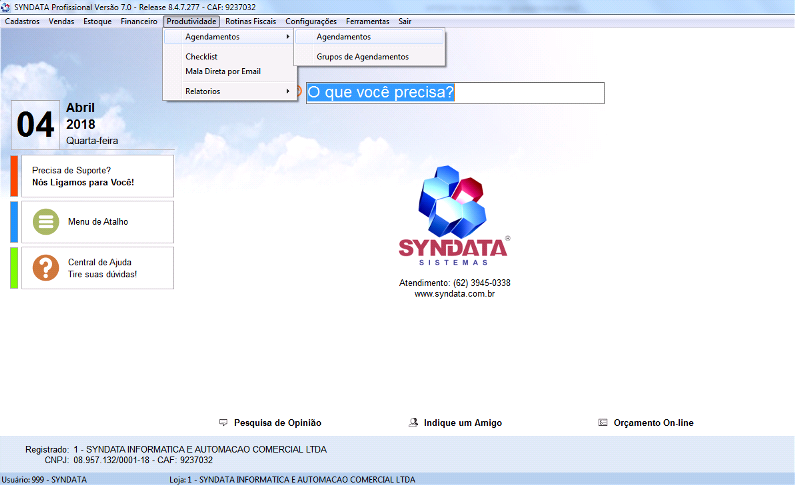Image resolution: width=795 pixels, height=485 pixels.
Task: Open the Menu de Atalho panel
Action: click(97, 222)
